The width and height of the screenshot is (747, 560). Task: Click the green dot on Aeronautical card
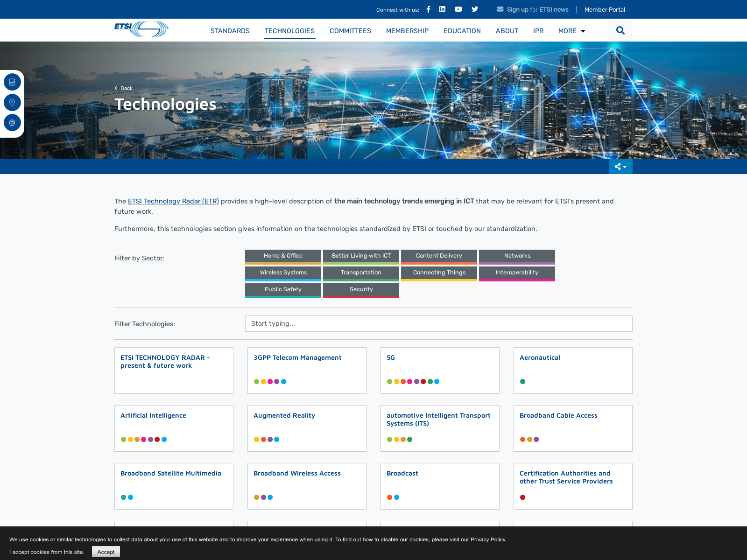coord(522,382)
